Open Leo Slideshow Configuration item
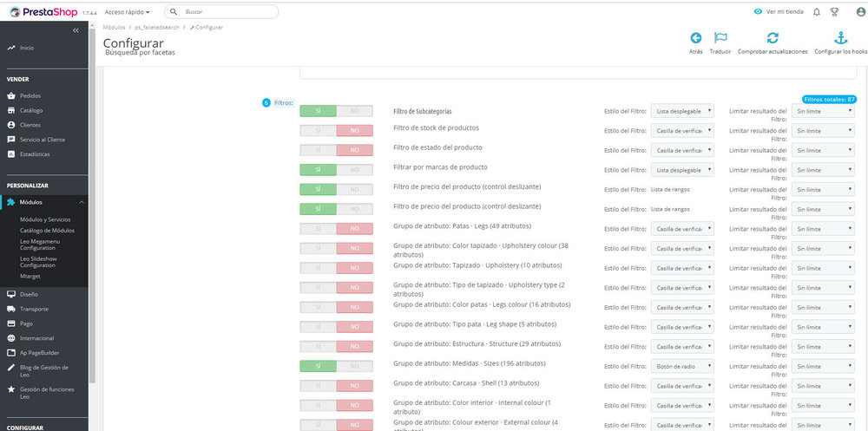This screenshot has width=868, height=431. [38, 262]
